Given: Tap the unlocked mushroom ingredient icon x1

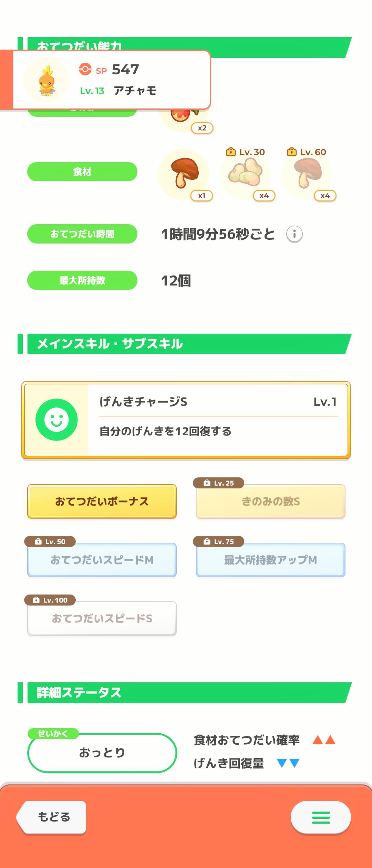Looking at the screenshot, I should [x=184, y=174].
